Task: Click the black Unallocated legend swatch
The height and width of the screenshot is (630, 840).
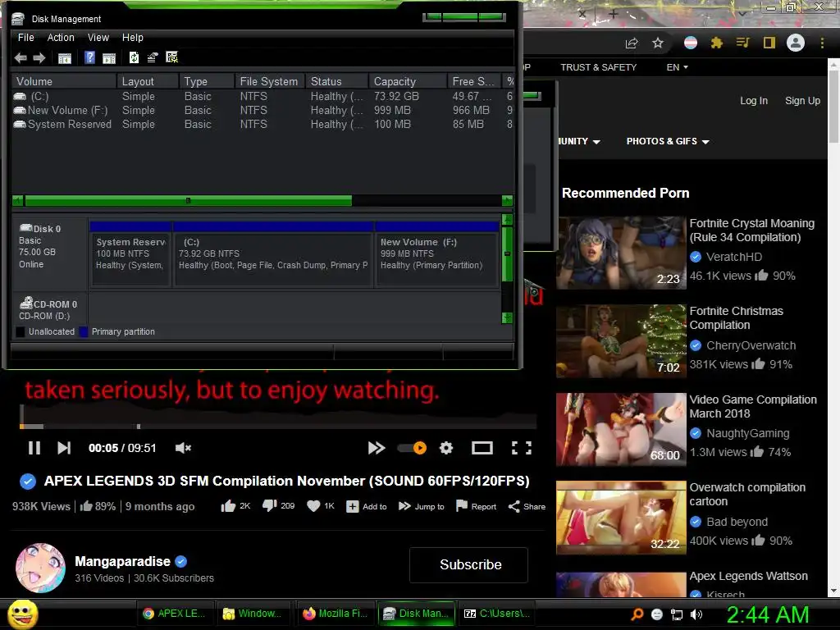Action: 21,331
